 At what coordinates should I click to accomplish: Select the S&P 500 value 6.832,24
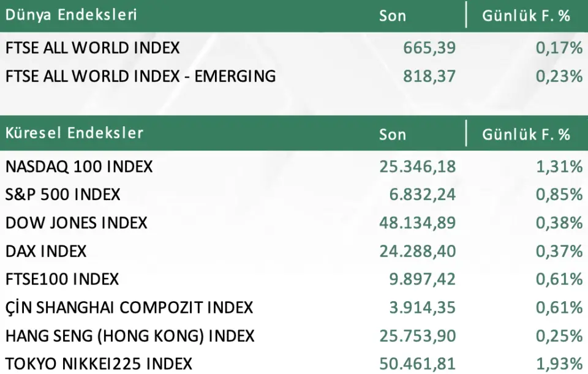pos(423,195)
